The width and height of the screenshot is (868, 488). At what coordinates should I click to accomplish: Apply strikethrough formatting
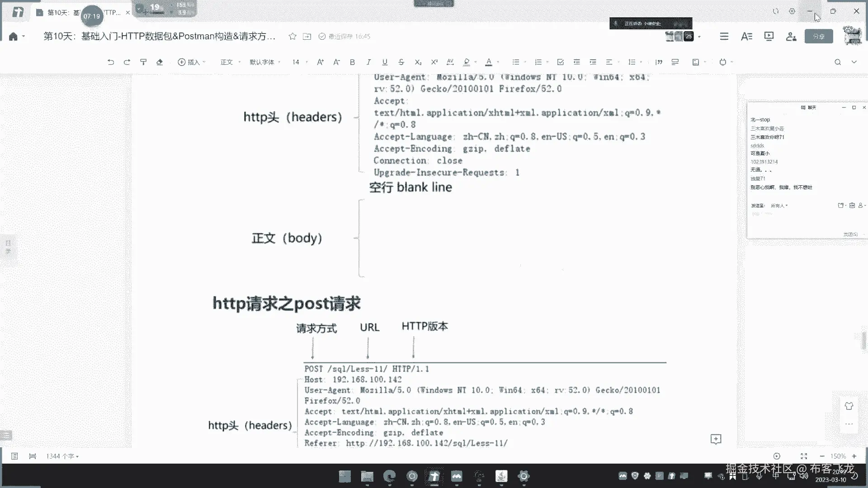pyautogui.click(x=401, y=62)
